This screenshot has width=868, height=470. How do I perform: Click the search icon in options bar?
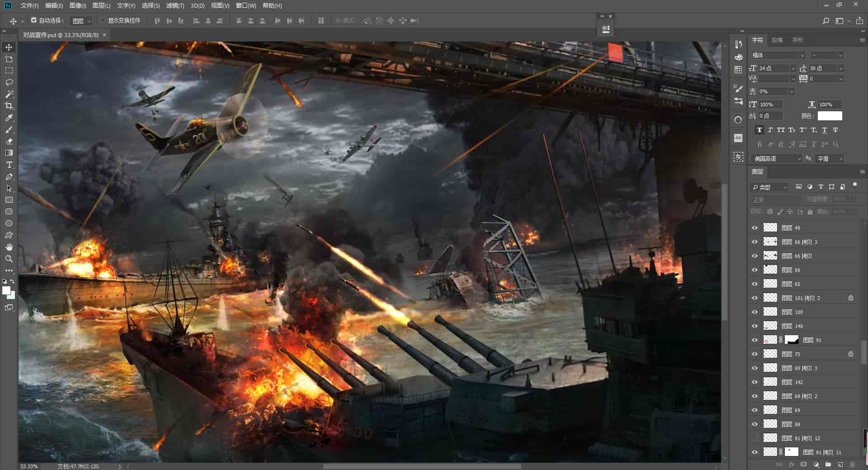pyautogui.click(x=826, y=21)
